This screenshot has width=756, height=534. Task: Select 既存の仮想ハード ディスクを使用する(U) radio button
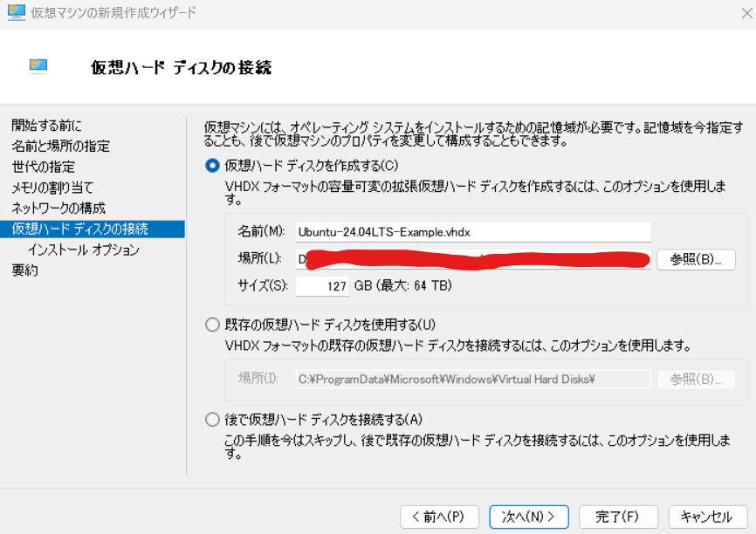click(x=212, y=325)
